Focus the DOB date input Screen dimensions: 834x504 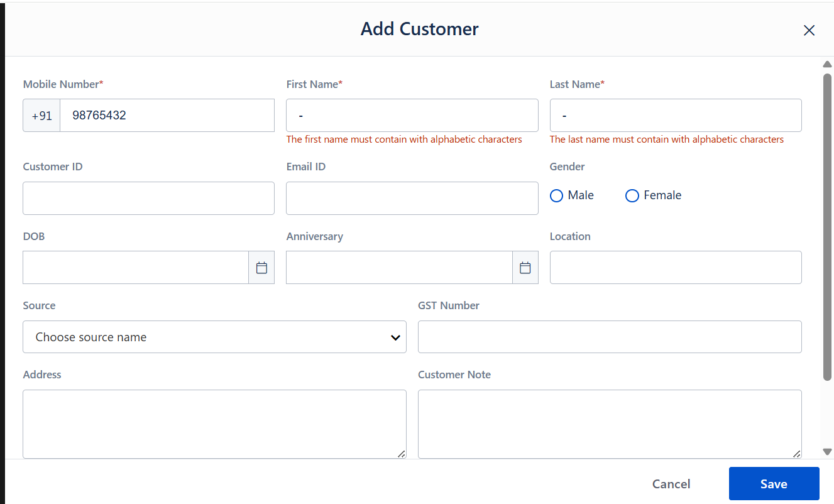pos(136,268)
